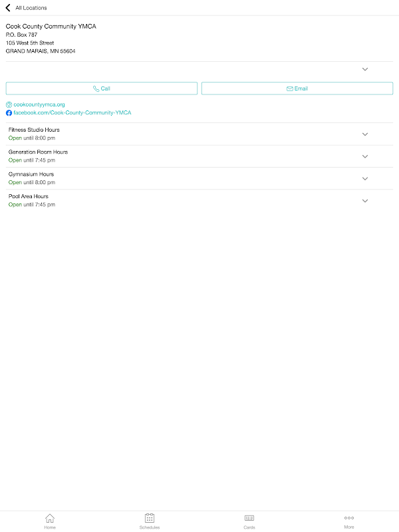Open the Schedules calendar icon
The image size is (399, 532).
point(150,518)
